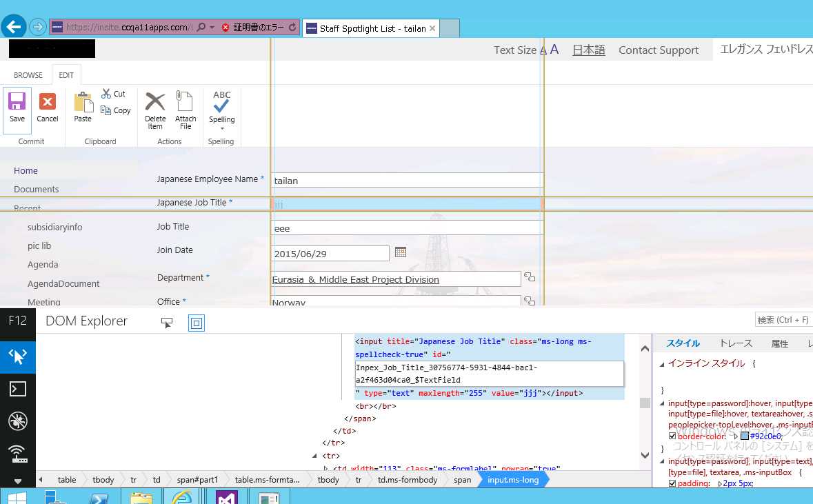
Task: Open the Network tool in F12 sidebar
Action: point(18,453)
